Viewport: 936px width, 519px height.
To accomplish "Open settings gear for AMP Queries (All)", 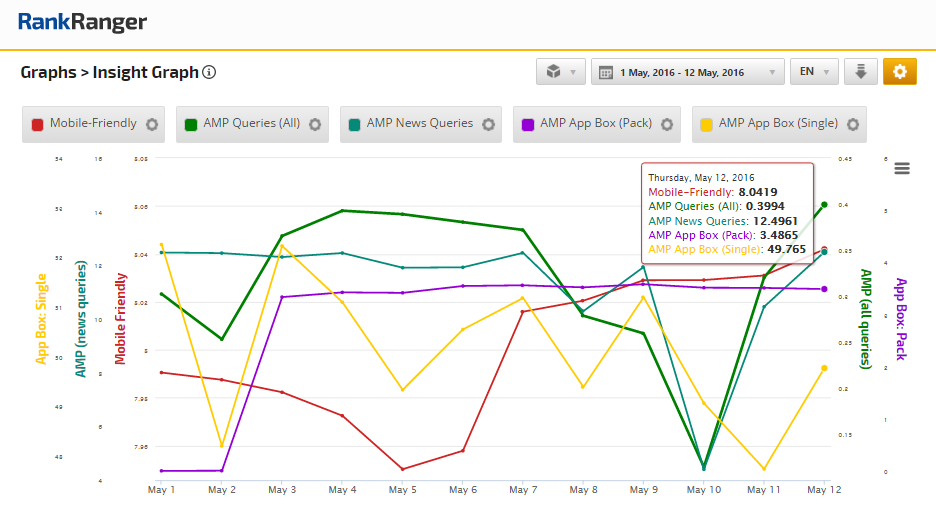I will point(315,124).
